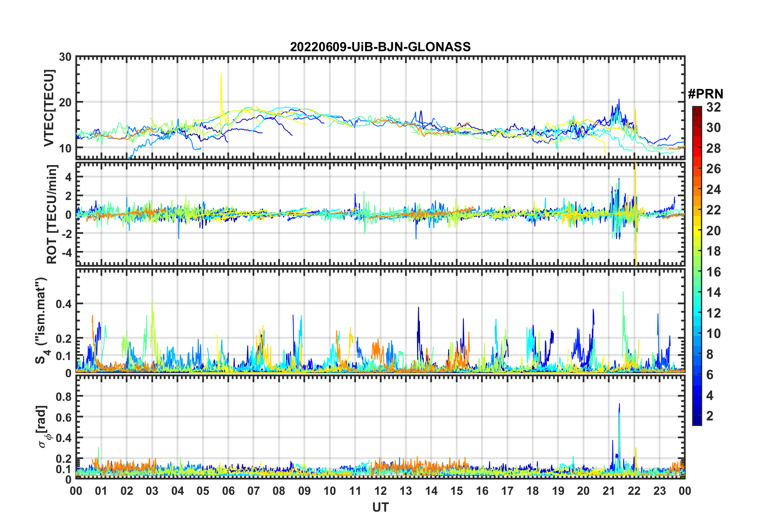The image size is (761, 532).
Task: Pick the orange colorbar segment beside 24
Action: (x=697, y=190)
